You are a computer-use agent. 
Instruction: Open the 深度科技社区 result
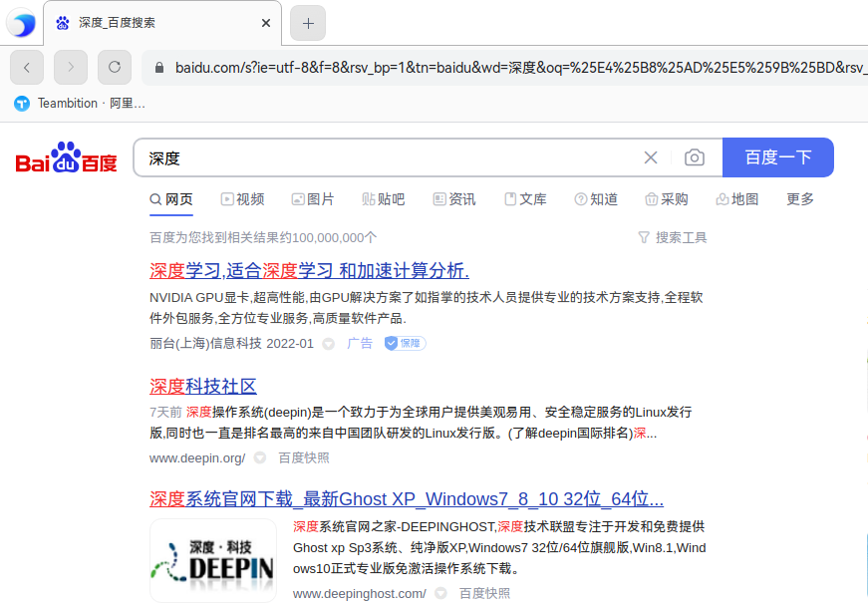203,386
